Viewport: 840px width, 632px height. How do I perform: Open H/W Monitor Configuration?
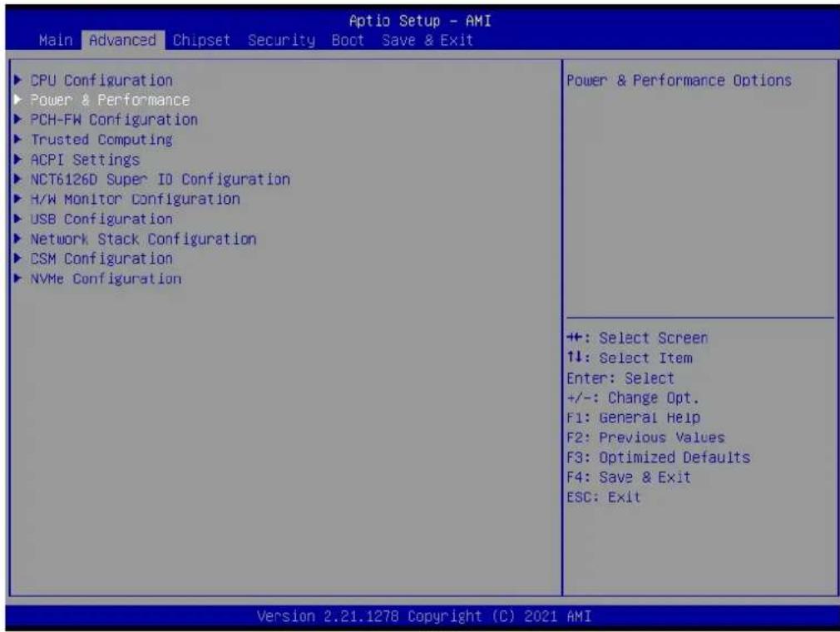coord(135,200)
